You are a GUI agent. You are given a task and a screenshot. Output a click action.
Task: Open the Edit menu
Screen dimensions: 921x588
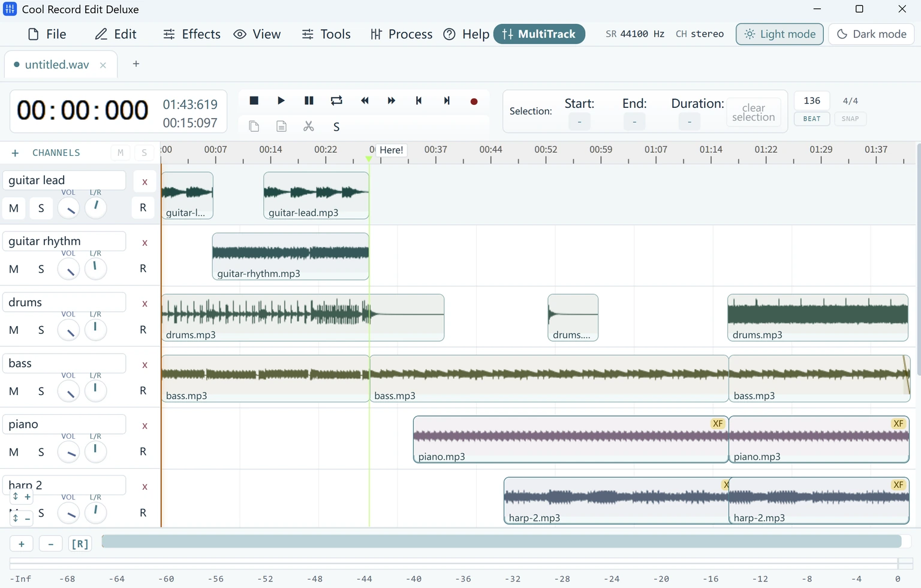tap(116, 34)
